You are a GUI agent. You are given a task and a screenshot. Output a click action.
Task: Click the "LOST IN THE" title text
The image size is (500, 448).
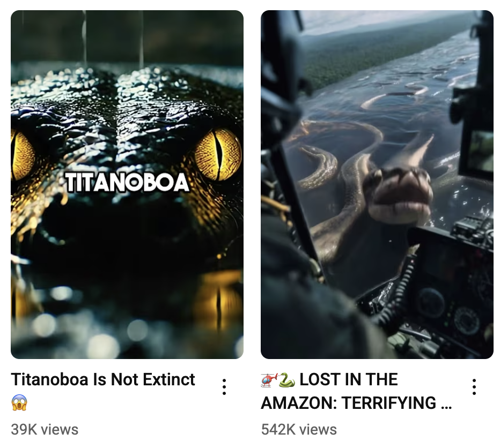(x=349, y=379)
